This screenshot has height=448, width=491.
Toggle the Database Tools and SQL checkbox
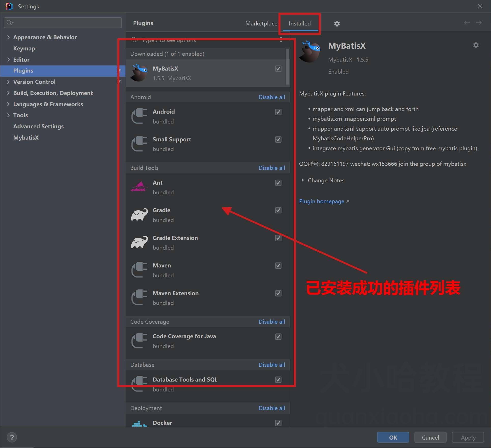[278, 380]
